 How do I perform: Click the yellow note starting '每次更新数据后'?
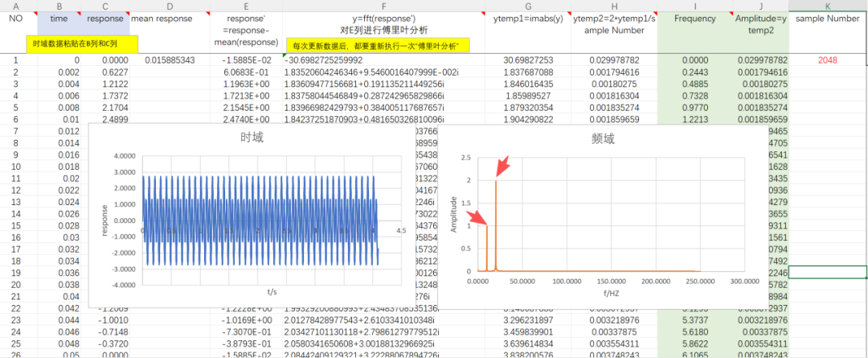click(378, 46)
